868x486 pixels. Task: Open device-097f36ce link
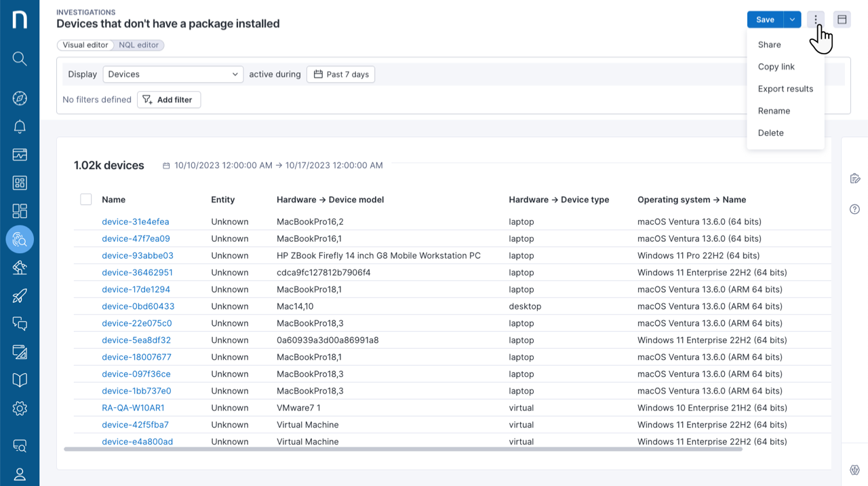(136, 375)
